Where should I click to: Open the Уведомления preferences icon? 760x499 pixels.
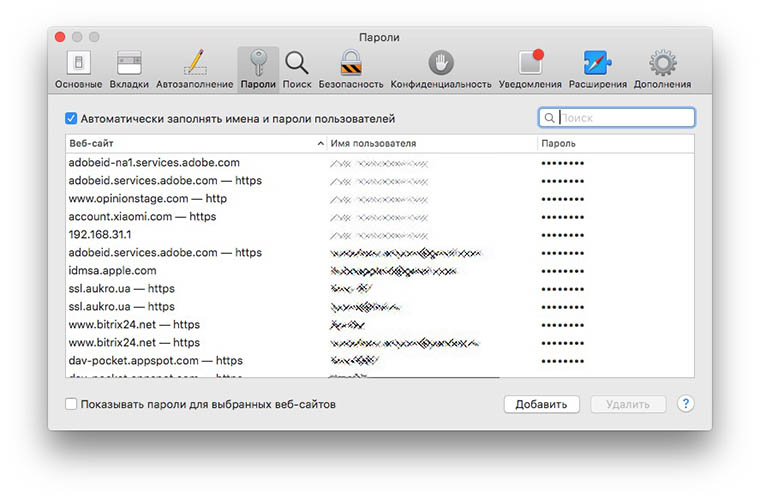pos(530,63)
